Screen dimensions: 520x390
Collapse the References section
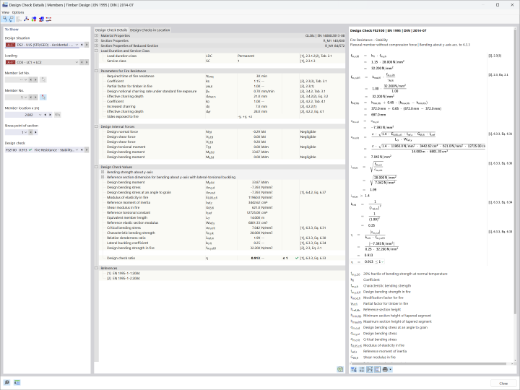point(96,268)
